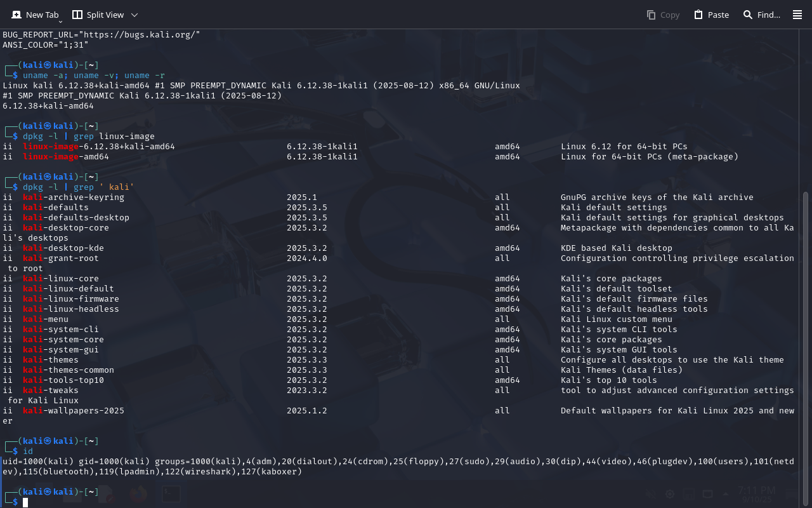Click the "dpkg -l | grep ' kali'" command
812x508 pixels.
(79, 187)
